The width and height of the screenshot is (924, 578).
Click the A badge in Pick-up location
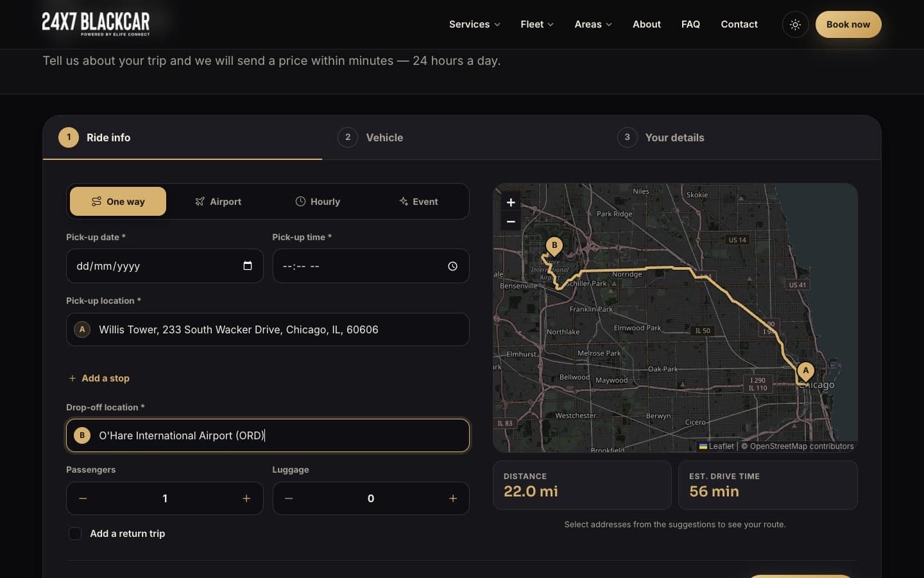pyautogui.click(x=82, y=329)
